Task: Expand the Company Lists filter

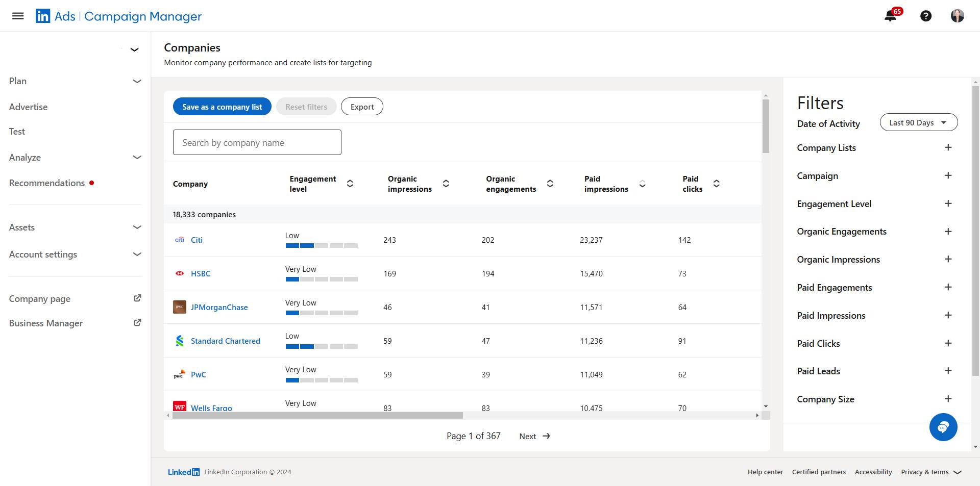Action: [948, 147]
